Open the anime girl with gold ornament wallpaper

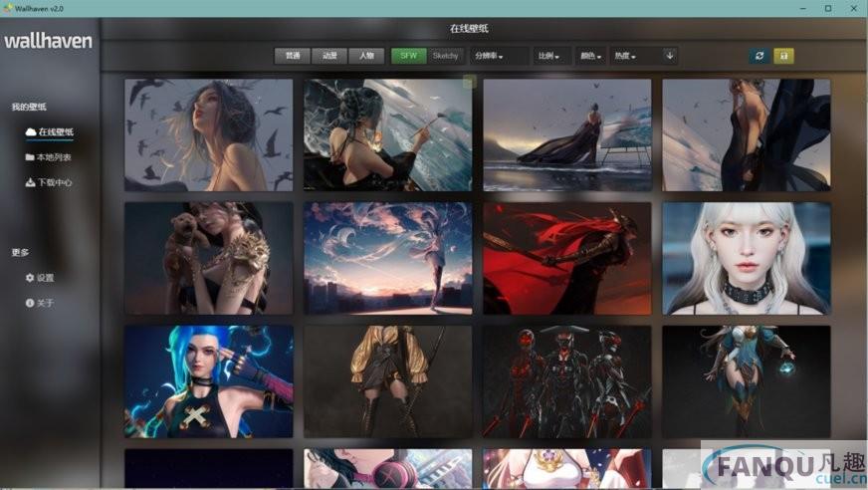567,468
